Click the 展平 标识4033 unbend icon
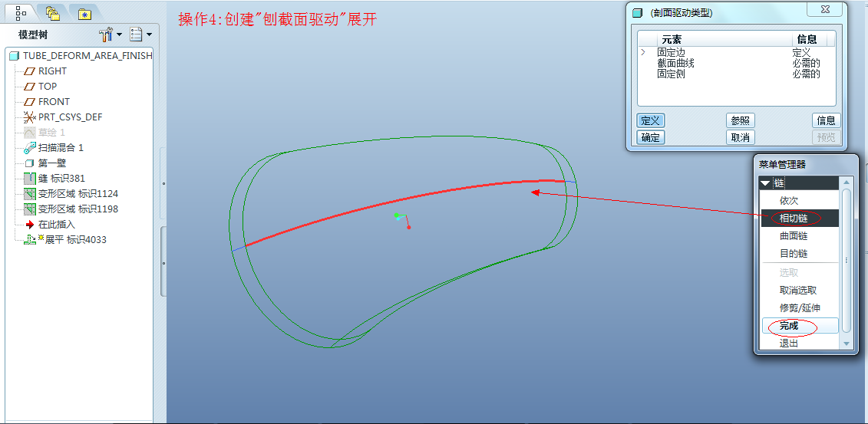This screenshot has width=868, height=424. (29, 239)
